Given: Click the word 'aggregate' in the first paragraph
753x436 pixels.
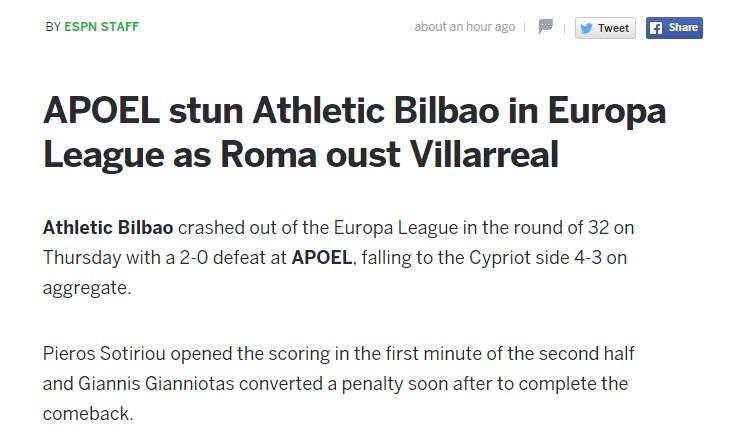Looking at the screenshot, I should pyautogui.click(x=85, y=287).
